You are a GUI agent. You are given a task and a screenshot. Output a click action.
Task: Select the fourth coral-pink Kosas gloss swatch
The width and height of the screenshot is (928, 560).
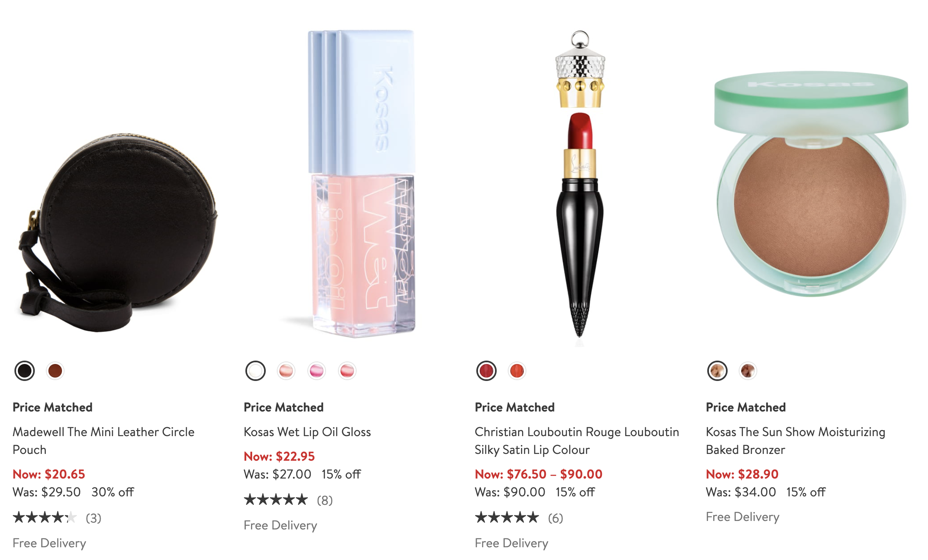[347, 371]
